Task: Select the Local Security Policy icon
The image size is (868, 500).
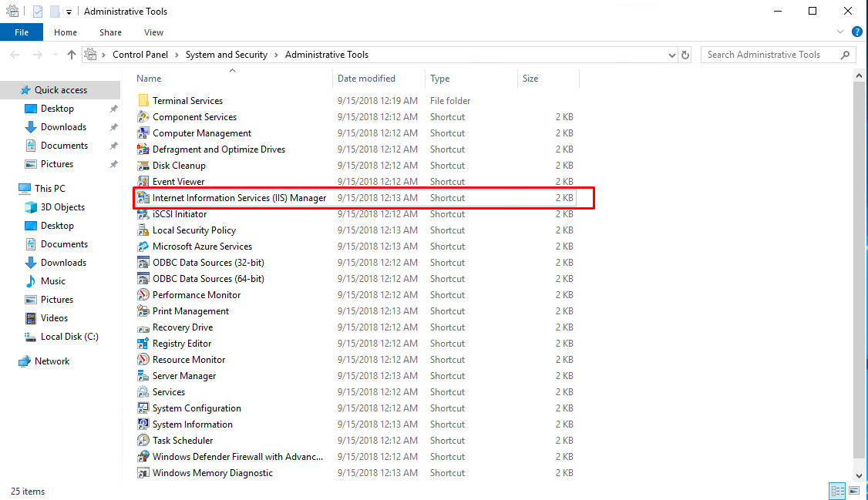Action: click(x=143, y=230)
